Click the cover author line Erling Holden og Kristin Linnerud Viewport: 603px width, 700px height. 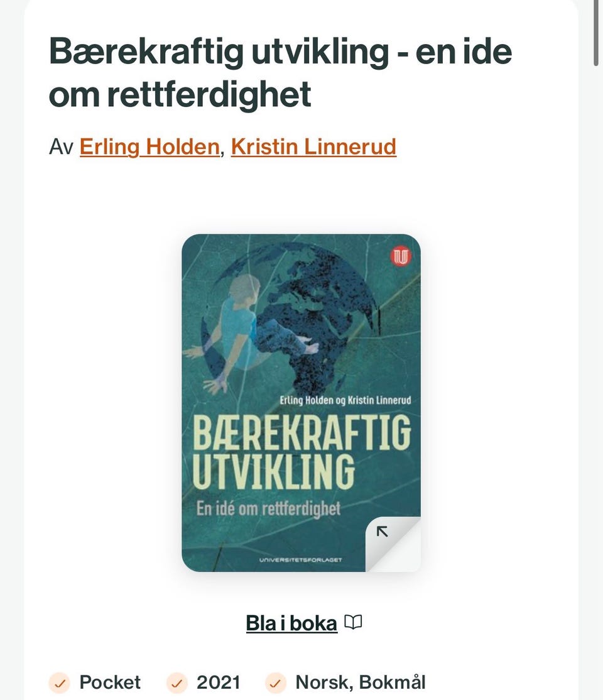click(x=345, y=400)
